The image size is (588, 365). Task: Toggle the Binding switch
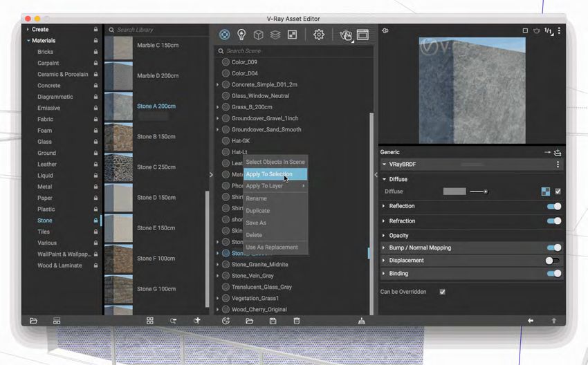point(554,274)
